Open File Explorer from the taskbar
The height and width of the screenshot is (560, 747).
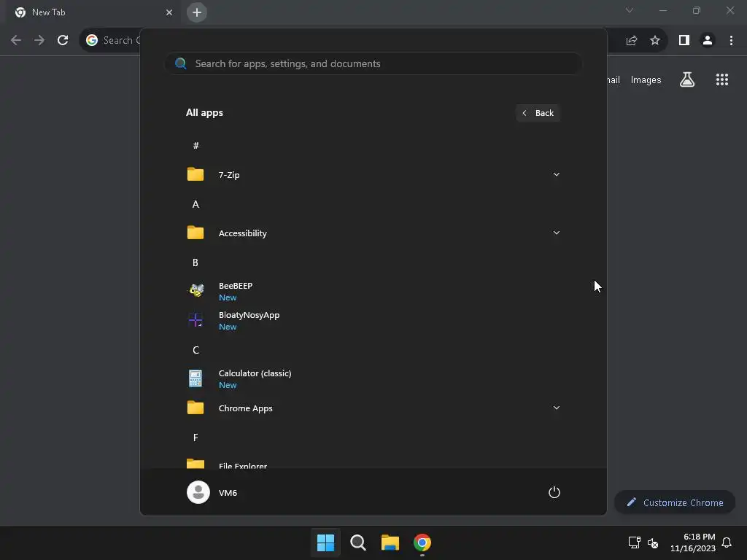[x=390, y=542]
